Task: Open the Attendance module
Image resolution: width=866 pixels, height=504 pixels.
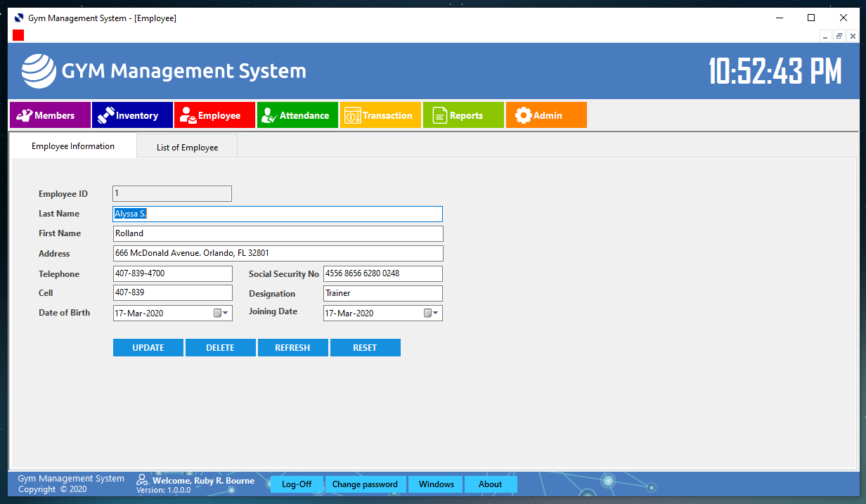Action: [297, 115]
